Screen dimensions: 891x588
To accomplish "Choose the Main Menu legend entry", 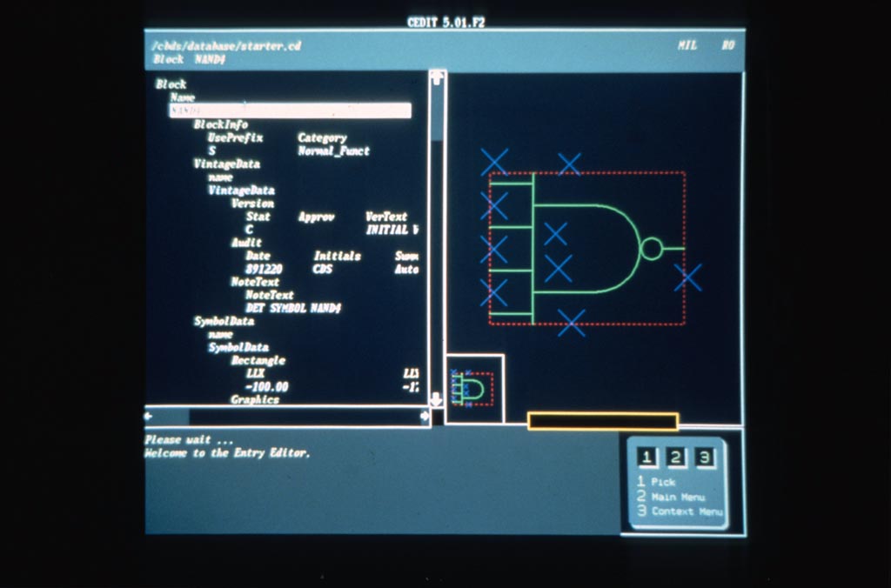I will pos(677,497).
